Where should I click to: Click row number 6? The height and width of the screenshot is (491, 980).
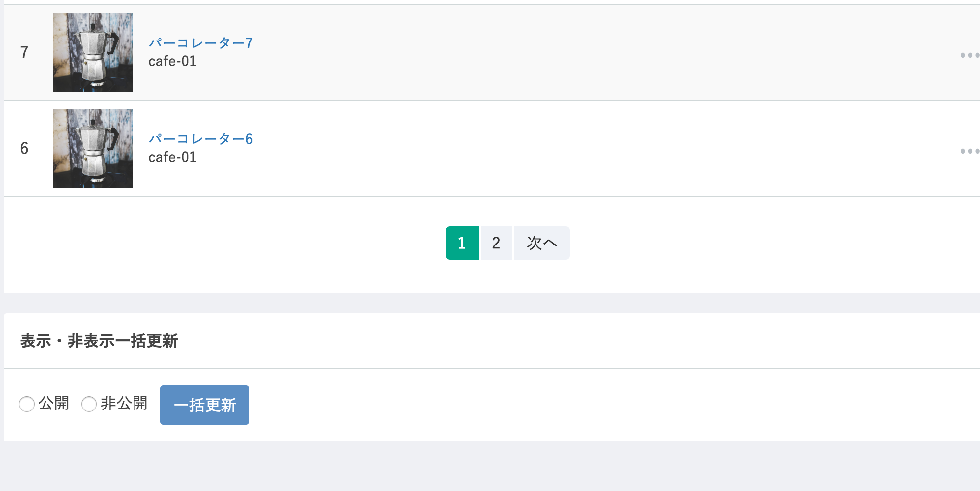24,148
